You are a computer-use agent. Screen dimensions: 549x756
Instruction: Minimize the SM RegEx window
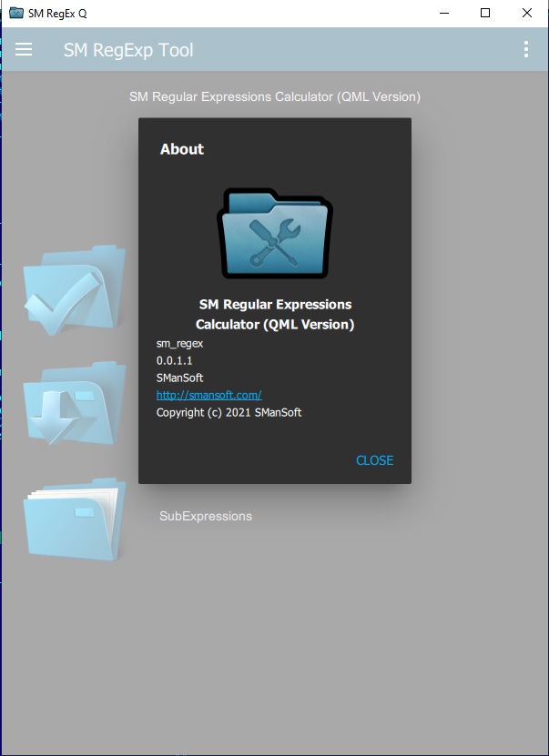(444, 13)
